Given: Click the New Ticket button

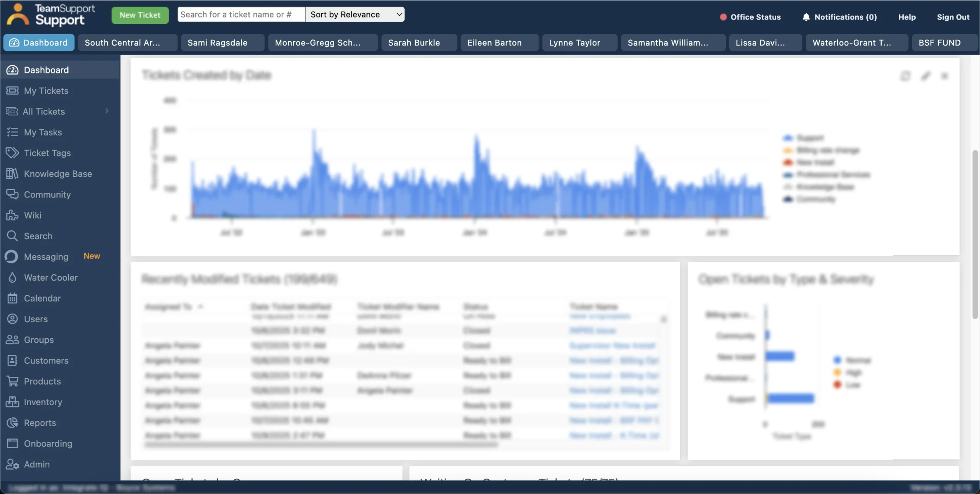Looking at the screenshot, I should pos(140,15).
